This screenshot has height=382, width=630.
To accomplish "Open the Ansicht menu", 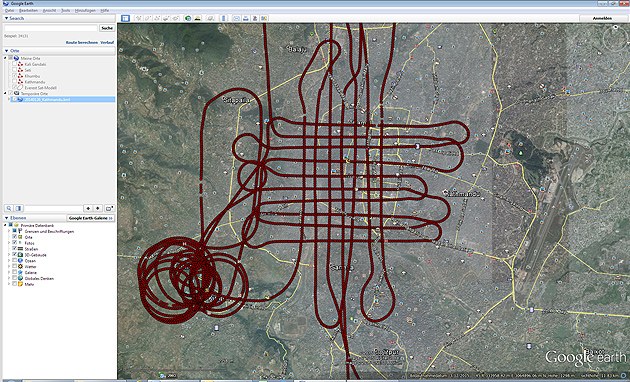I will (x=49, y=10).
